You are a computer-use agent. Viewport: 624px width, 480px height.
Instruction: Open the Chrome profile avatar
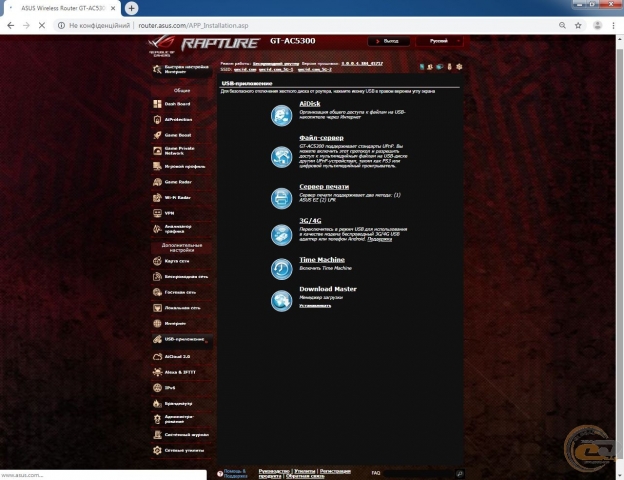tap(597, 25)
